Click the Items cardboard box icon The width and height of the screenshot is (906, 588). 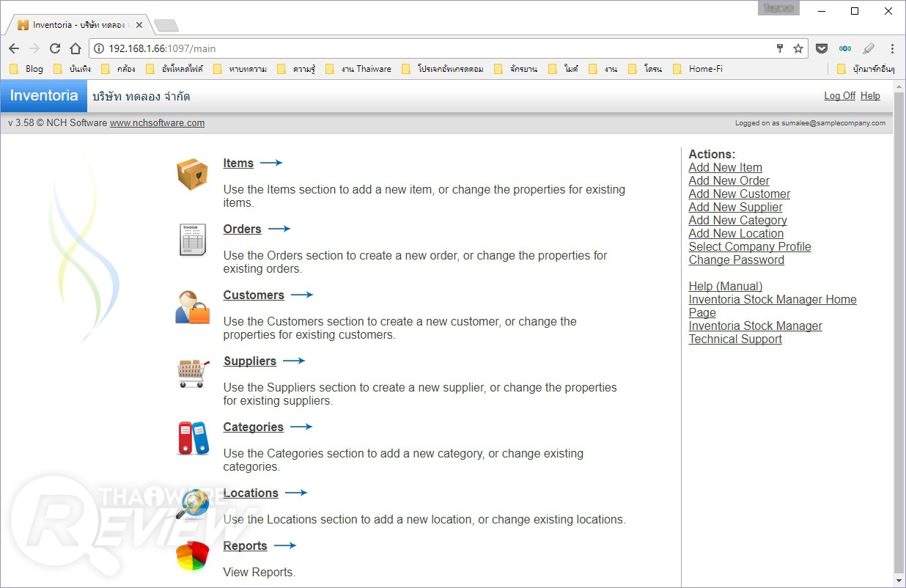tap(192, 174)
